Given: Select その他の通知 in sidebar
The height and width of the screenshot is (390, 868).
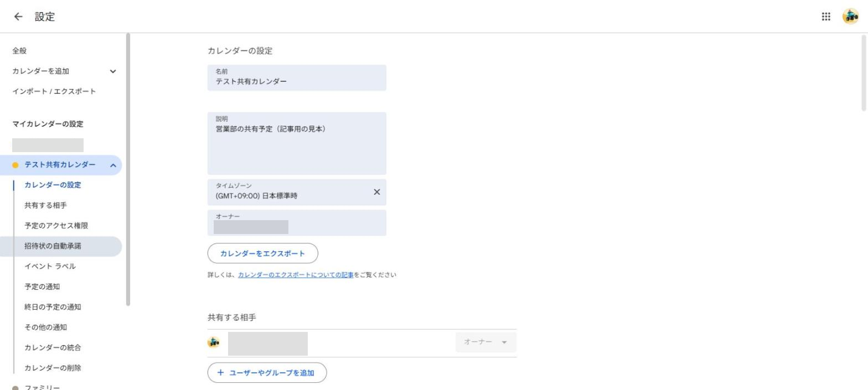Looking at the screenshot, I should click(45, 327).
